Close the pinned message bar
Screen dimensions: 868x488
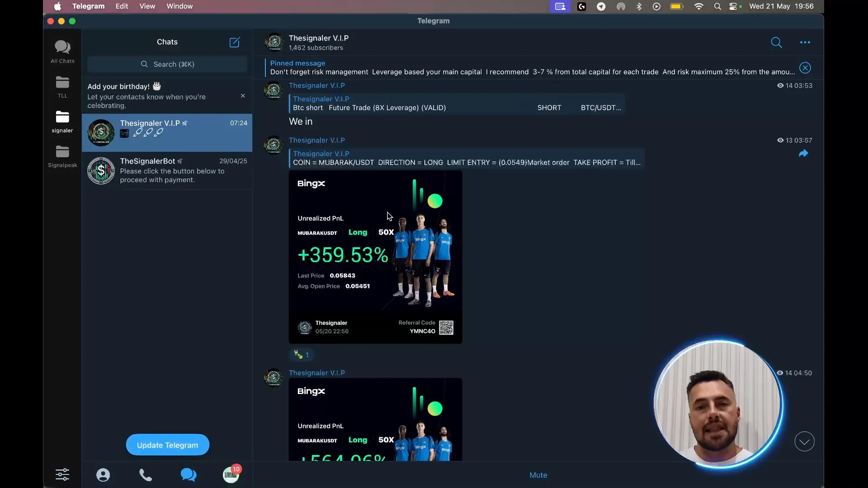point(805,68)
